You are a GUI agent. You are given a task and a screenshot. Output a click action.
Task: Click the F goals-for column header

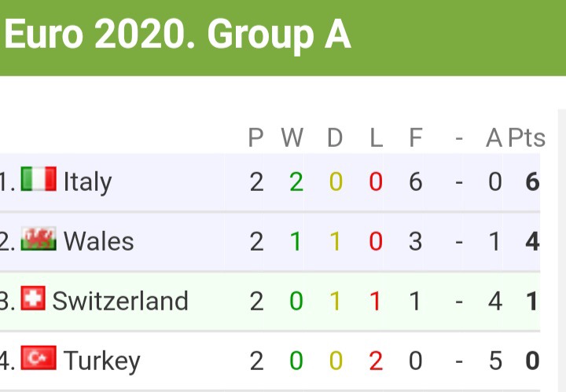[416, 138]
